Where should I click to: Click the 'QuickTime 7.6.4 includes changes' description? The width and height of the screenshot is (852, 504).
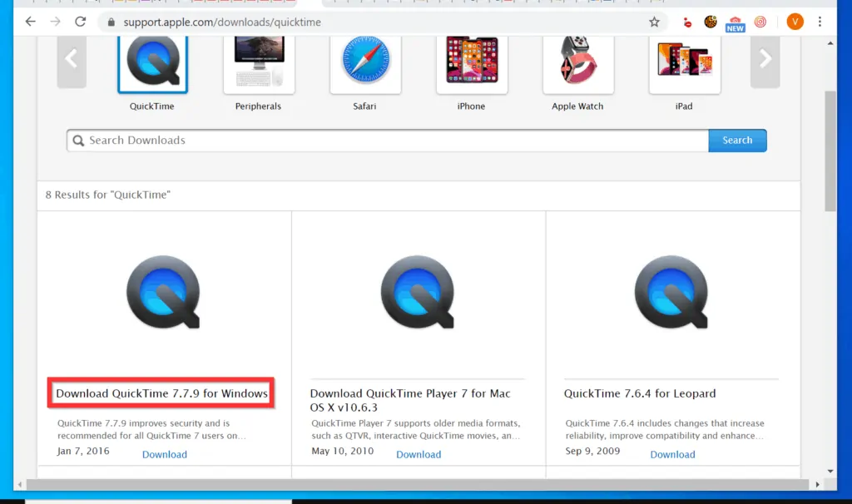click(x=665, y=430)
